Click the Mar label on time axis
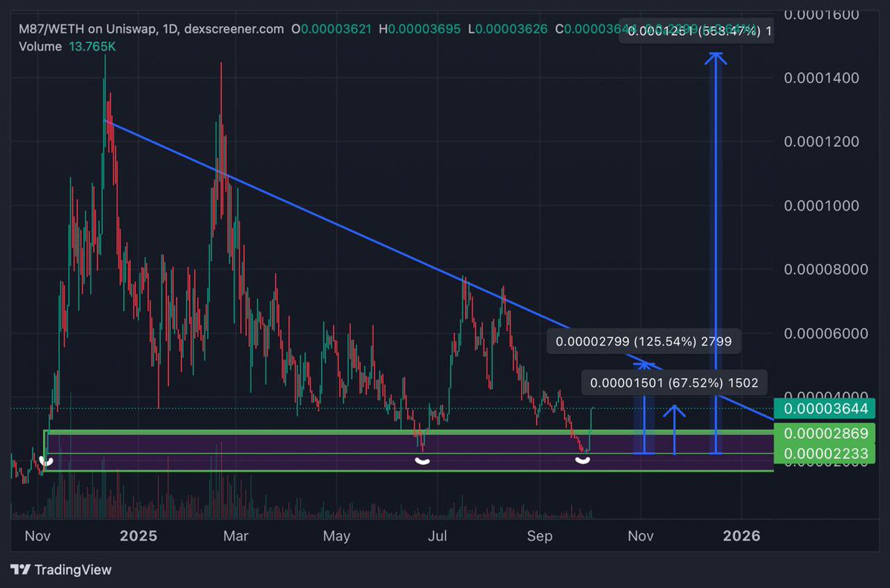The width and height of the screenshot is (890, 588). (237, 536)
